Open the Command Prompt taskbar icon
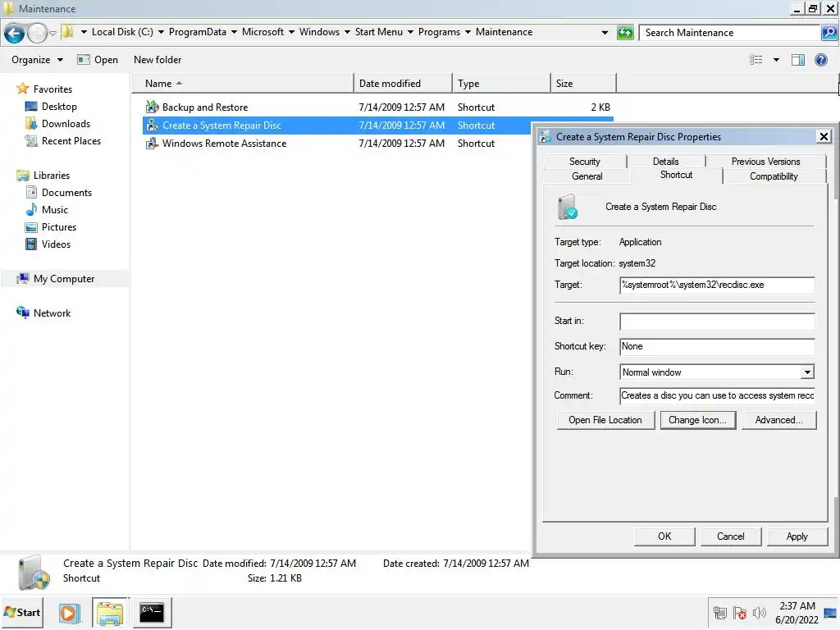The height and width of the screenshot is (630, 840). tap(152, 612)
